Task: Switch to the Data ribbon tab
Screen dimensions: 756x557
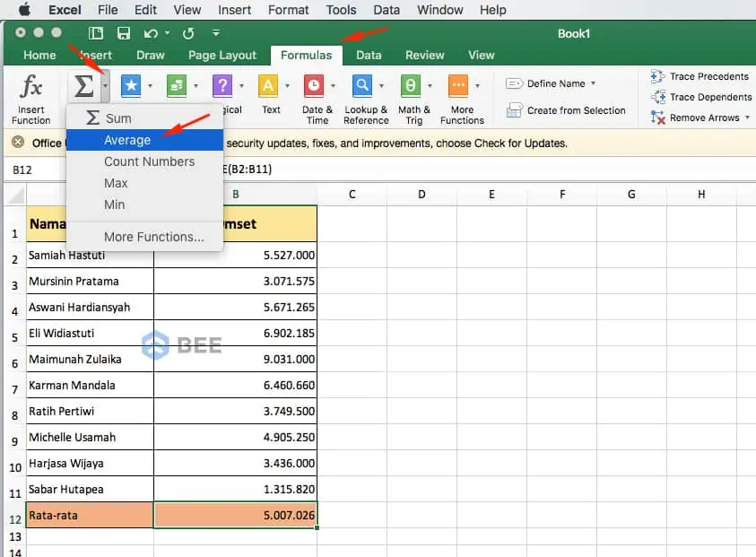Action: pyautogui.click(x=369, y=55)
